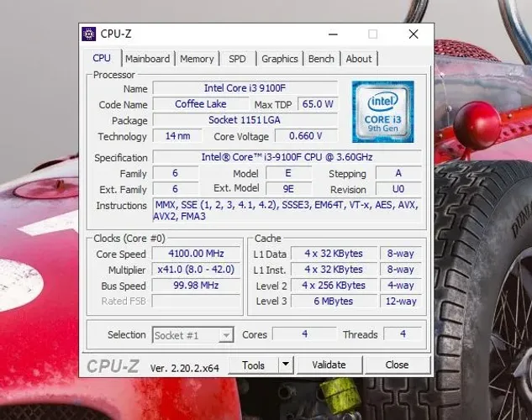Screen dimensions: 532x420
Task: Click the Multiplier value 'x41.0 (8.0 - 42.0)'
Action: click(x=196, y=270)
